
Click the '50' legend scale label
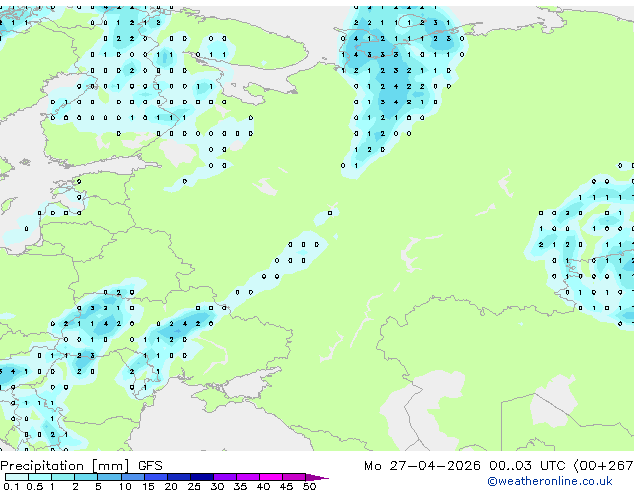click(x=309, y=486)
